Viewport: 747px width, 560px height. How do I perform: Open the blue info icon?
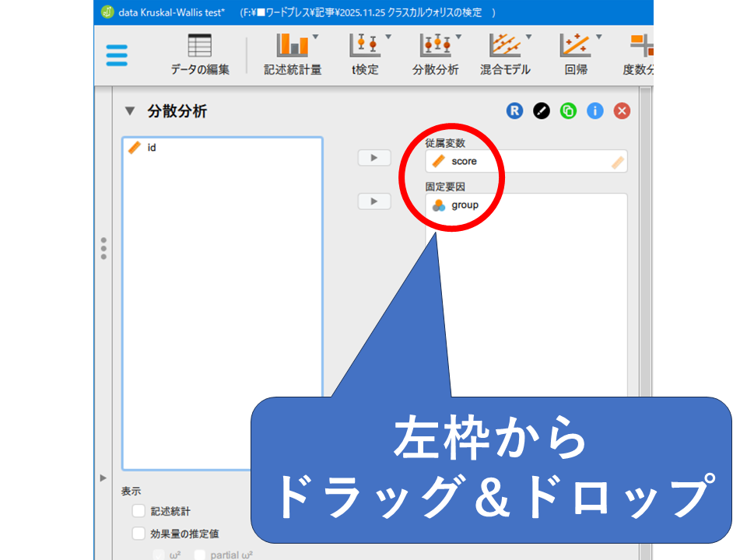pyautogui.click(x=595, y=111)
